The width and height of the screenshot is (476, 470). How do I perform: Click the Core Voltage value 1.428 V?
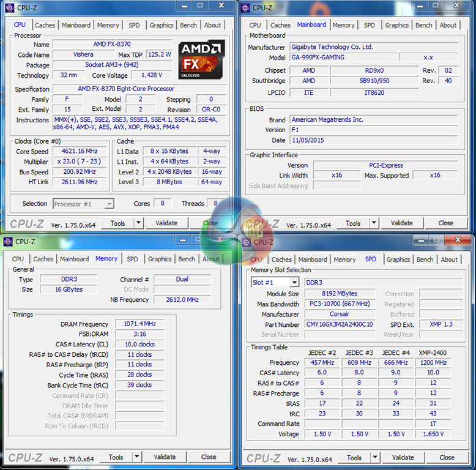(152, 75)
